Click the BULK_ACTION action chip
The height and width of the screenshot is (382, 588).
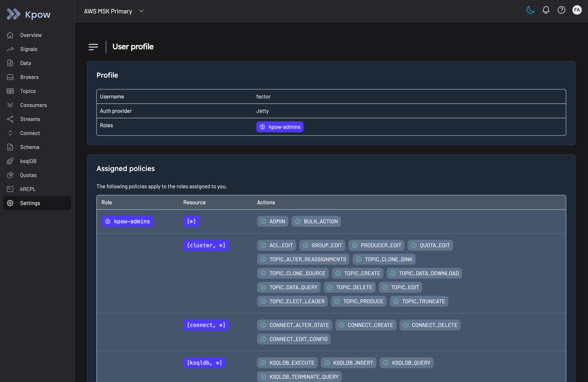(x=316, y=222)
